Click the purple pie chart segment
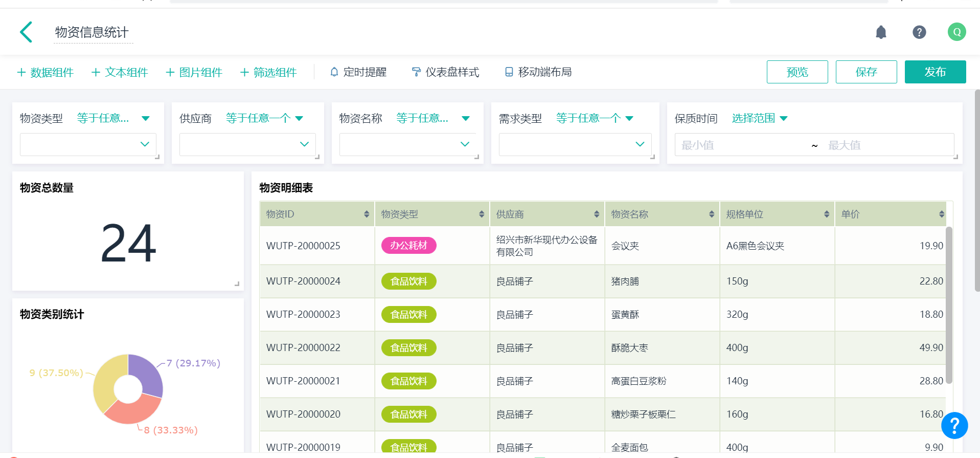Image resolution: width=980 pixels, height=458 pixels. (147, 375)
